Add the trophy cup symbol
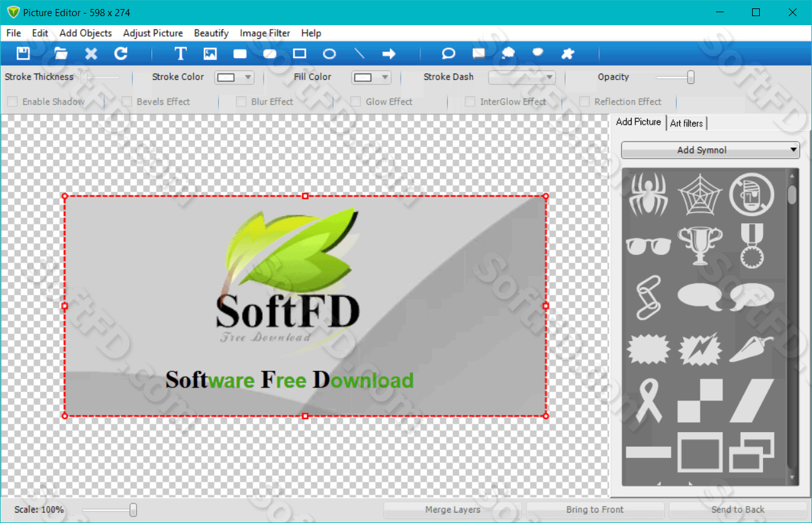The image size is (812, 523). tap(700, 245)
